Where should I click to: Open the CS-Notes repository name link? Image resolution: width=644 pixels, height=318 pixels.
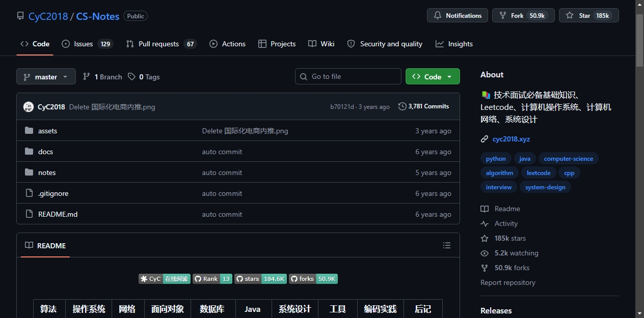pyautogui.click(x=98, y=16)
